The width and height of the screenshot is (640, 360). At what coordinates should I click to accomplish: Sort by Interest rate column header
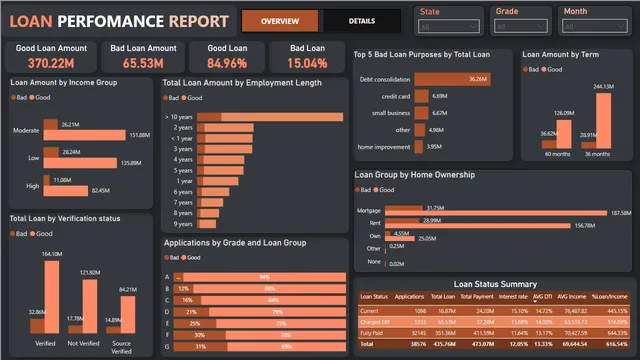(x=513, y=297)
